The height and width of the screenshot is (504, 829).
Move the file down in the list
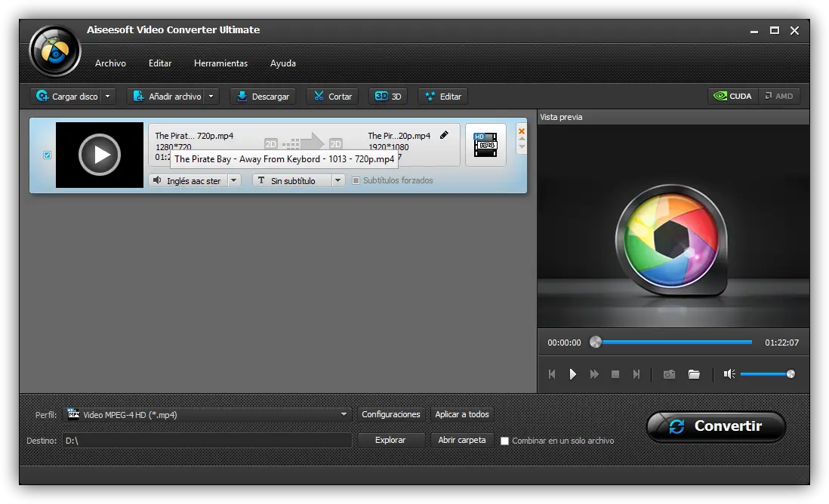522,147
